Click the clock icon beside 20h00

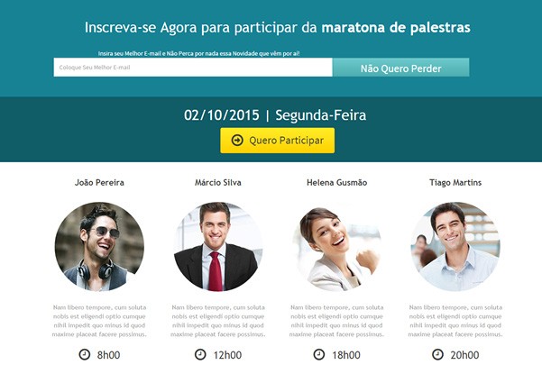click(x=437, y=354)
